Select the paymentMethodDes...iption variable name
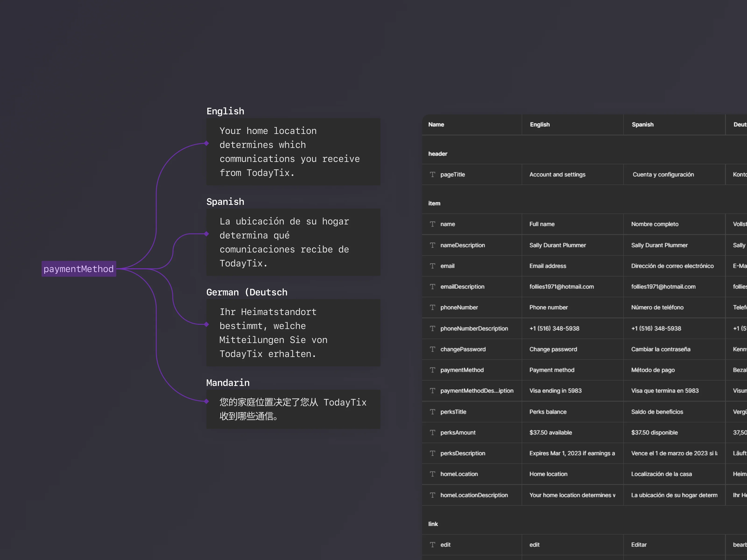Screen dimensions: 747x560 tap(476, 391)
